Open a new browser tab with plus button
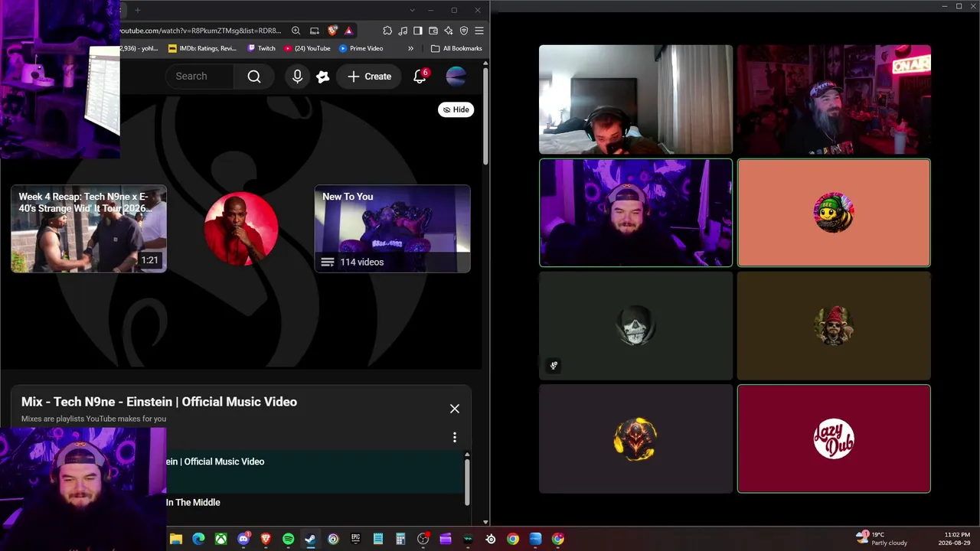Image resolution: width=980 pixels, height=551 pixels. tap(138, 10)
